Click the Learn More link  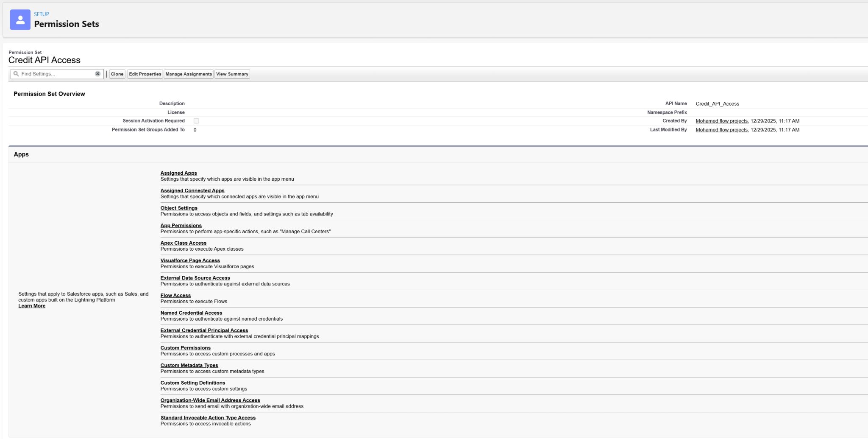coord(32,306)
